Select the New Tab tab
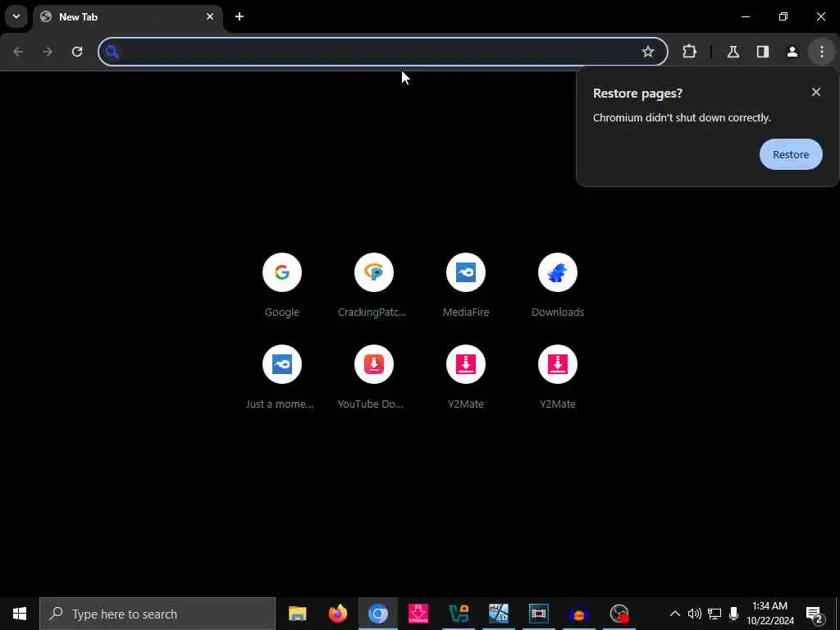 127,16
